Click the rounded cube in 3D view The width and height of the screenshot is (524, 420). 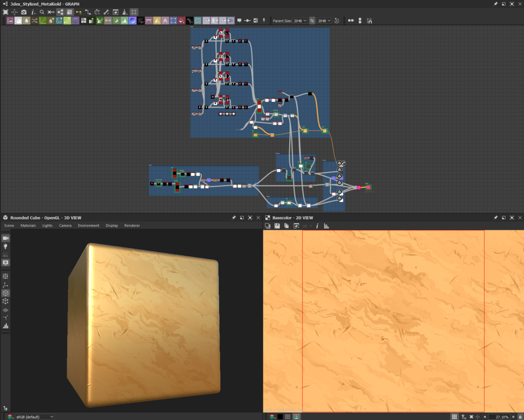[144, 326]
